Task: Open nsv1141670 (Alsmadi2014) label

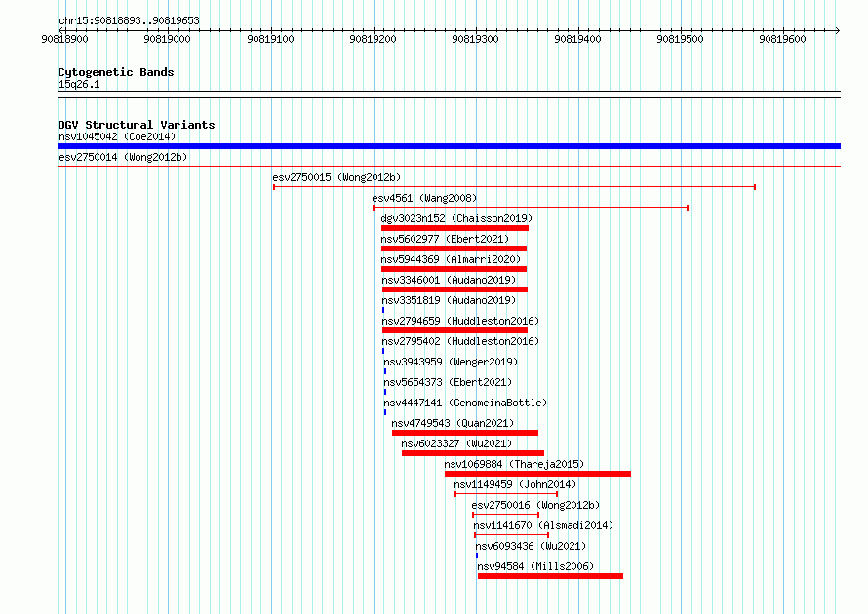Action: pos(543,525)
